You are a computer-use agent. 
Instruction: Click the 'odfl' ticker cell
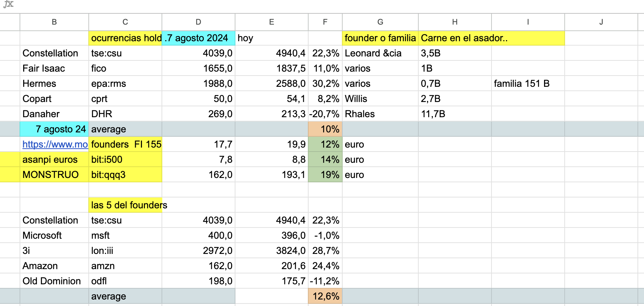(x=125, y=281)
